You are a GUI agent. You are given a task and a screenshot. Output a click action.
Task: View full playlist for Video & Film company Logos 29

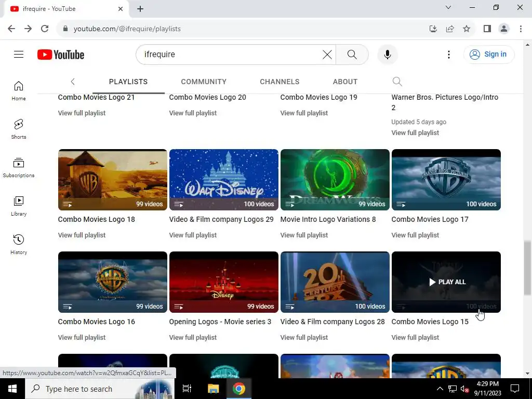[x=193, y=235]
